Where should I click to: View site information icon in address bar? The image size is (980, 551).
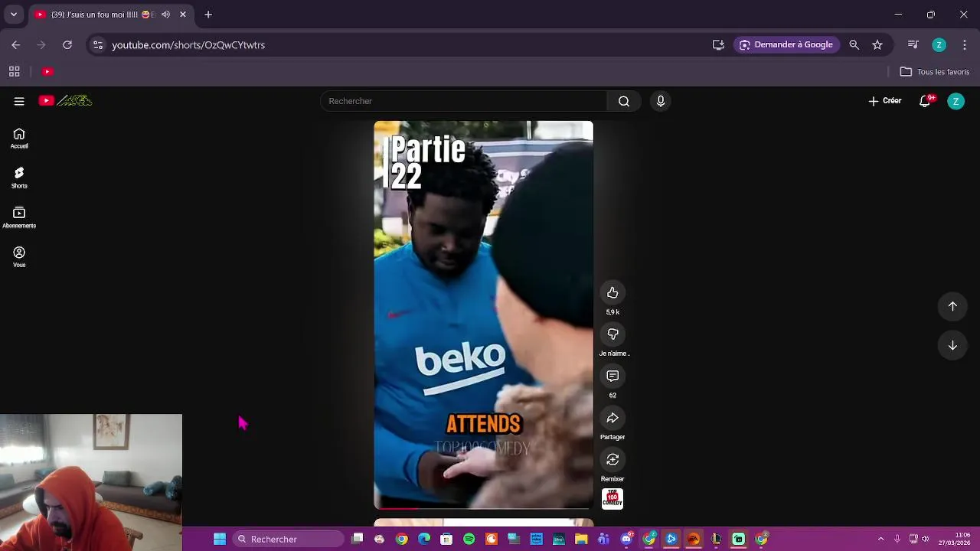click(98, 45)
